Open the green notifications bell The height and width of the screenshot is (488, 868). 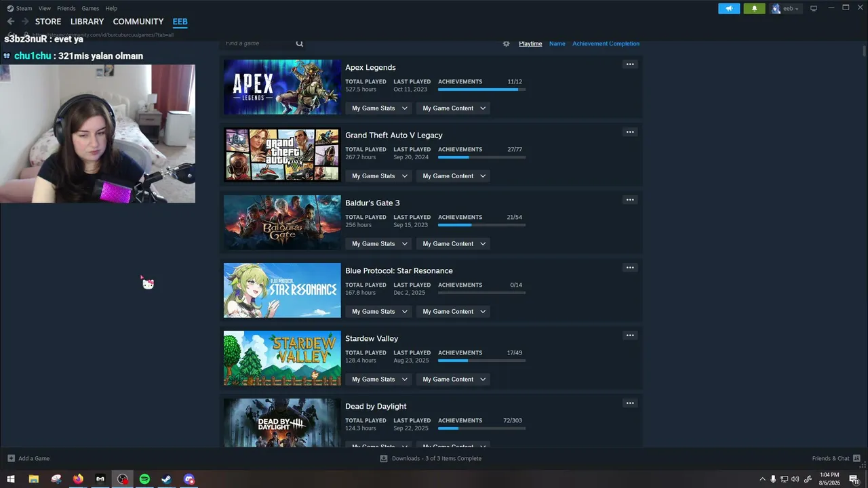tap(754, 9)
